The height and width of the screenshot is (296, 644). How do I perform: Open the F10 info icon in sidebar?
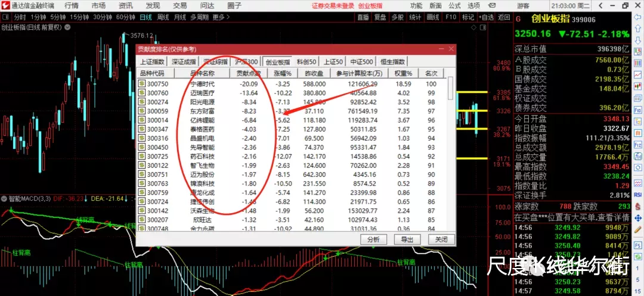point(638,110)
